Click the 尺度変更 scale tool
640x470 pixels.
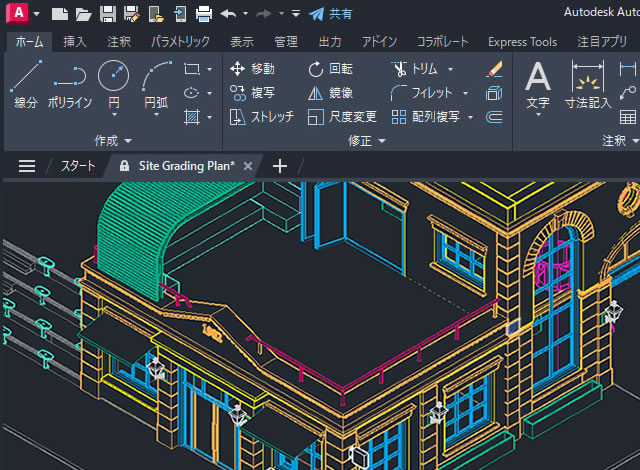click(x=342, y=117)
